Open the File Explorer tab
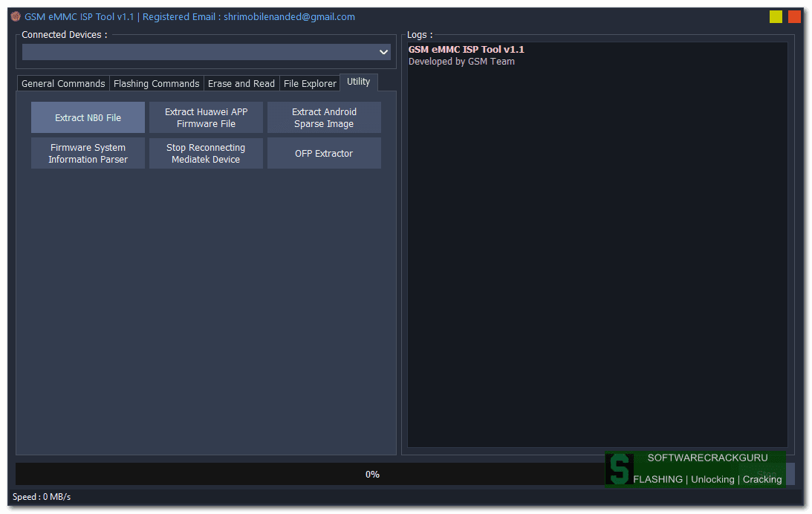 [310, 83]
